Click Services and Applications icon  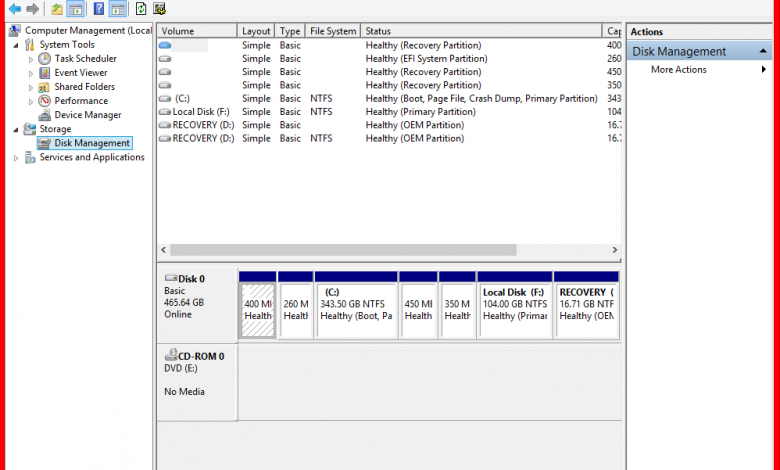30,157
